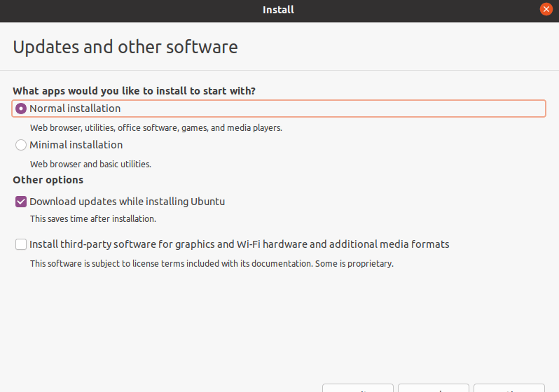Screen dimensions: 559x392
Task: Choose the Minimal installation radio button
Action: (21, 145)
